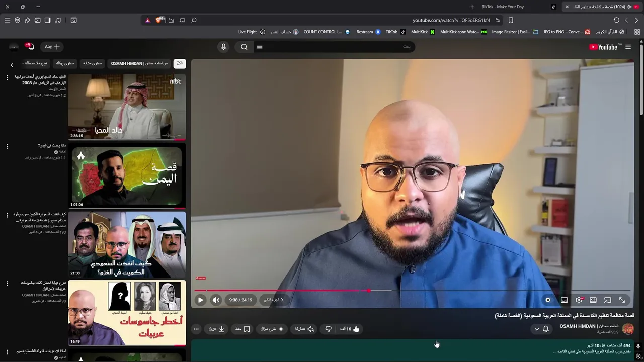
Task: Toggle subtitles with the captions icon
Action: pos(565,300)
